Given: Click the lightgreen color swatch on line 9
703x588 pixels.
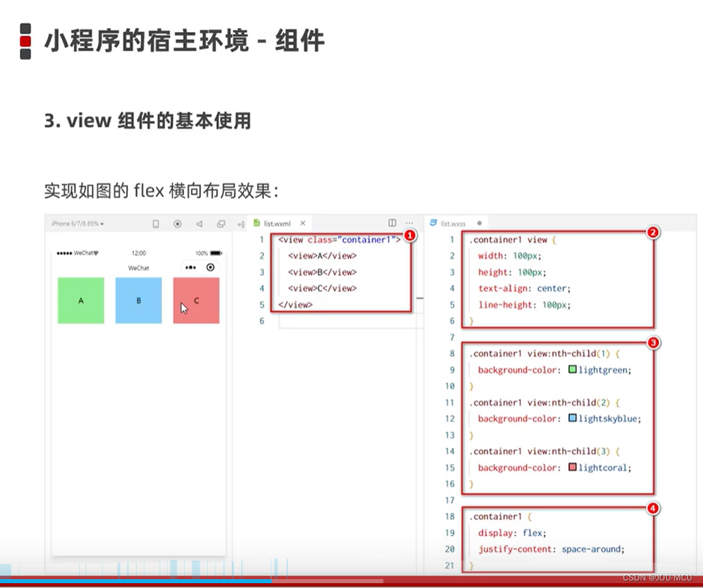Looking at the screenshot, I should pos(572,369).
